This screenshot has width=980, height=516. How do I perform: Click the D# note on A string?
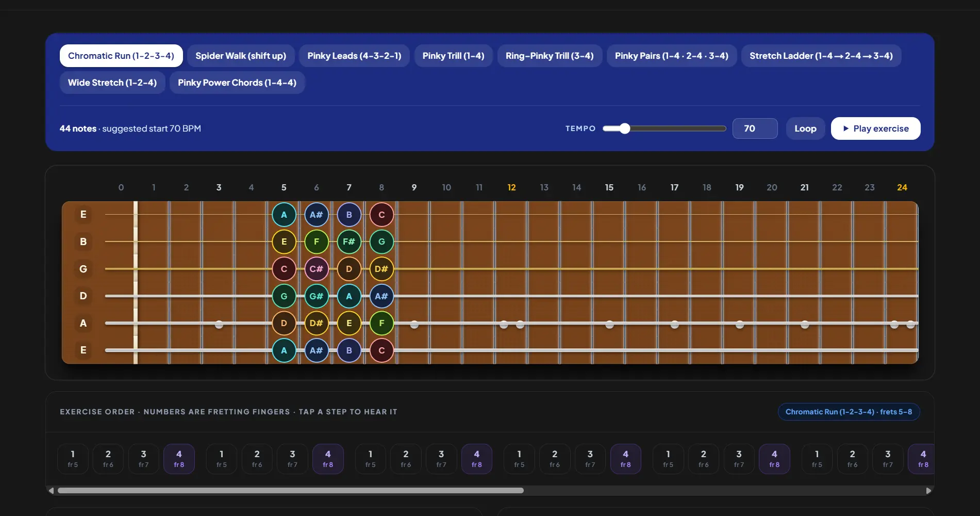(x=317, y=323)
